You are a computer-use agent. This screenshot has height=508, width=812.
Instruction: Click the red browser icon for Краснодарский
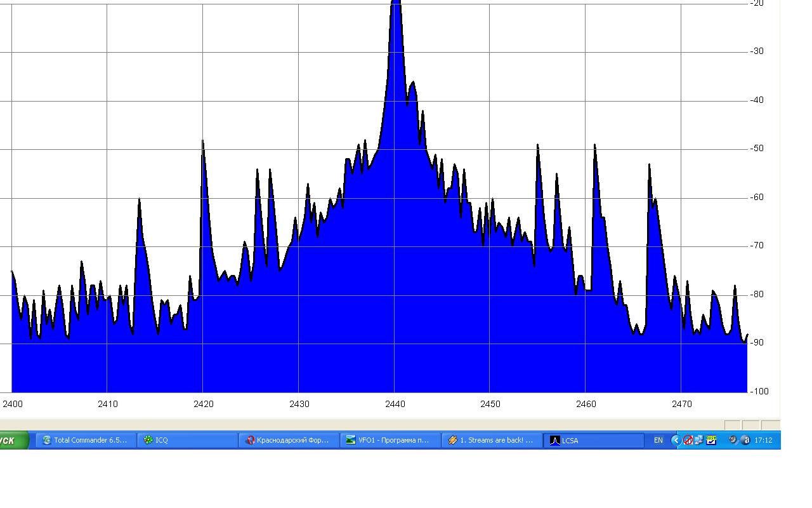(250, 440)
